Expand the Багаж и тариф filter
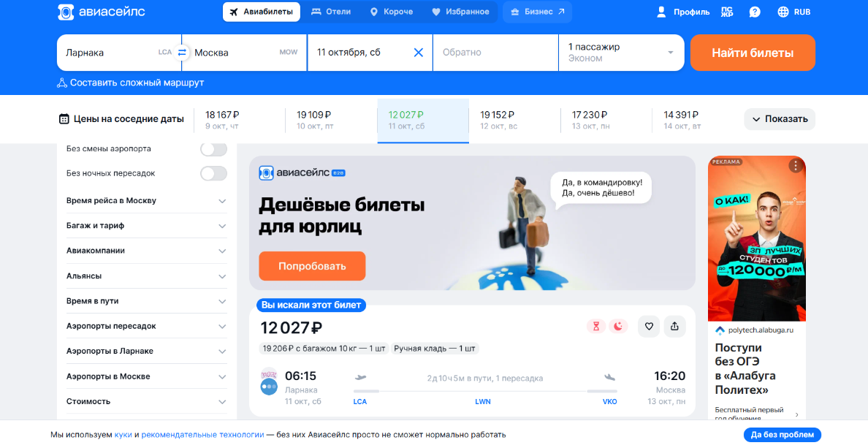The height and width of the screenshot is (448, 868). (x=147, y=226)
